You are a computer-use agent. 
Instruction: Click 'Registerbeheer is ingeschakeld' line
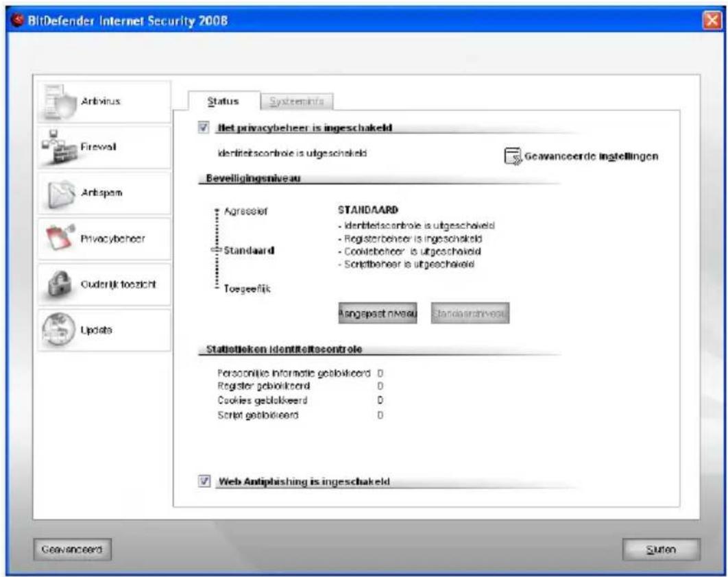click(411, 238)
